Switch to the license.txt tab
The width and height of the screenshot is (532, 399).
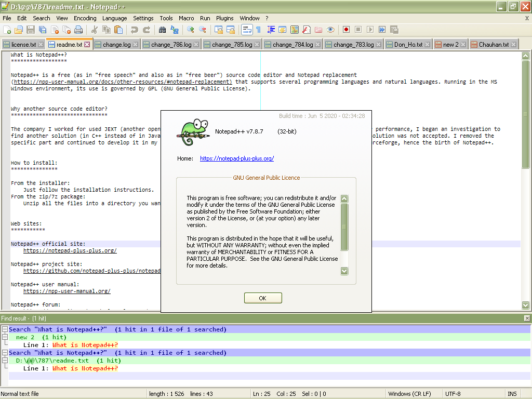(x=23, y=45)
